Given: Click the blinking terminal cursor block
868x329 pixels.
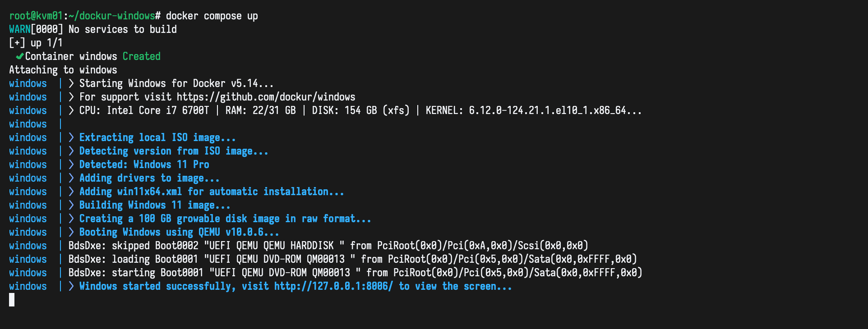Looking at the screenshot, I should click(12, 300).
